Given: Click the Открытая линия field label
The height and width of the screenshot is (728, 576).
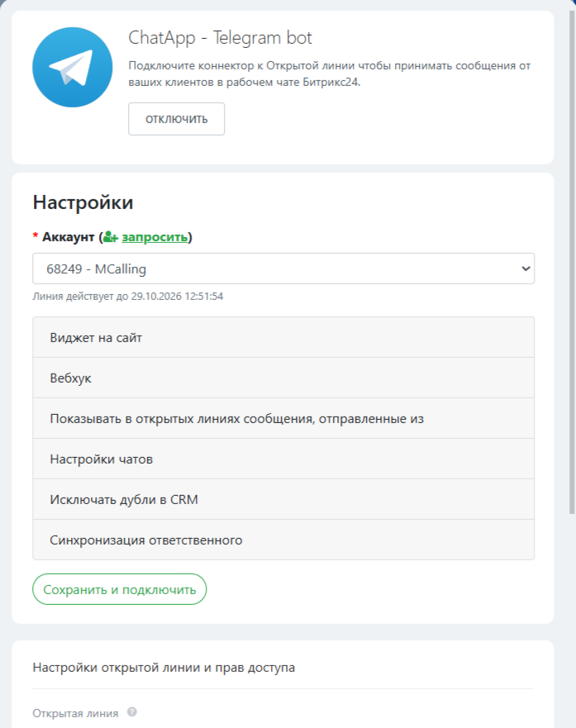Looking at the screenshot, I should 75,713.
